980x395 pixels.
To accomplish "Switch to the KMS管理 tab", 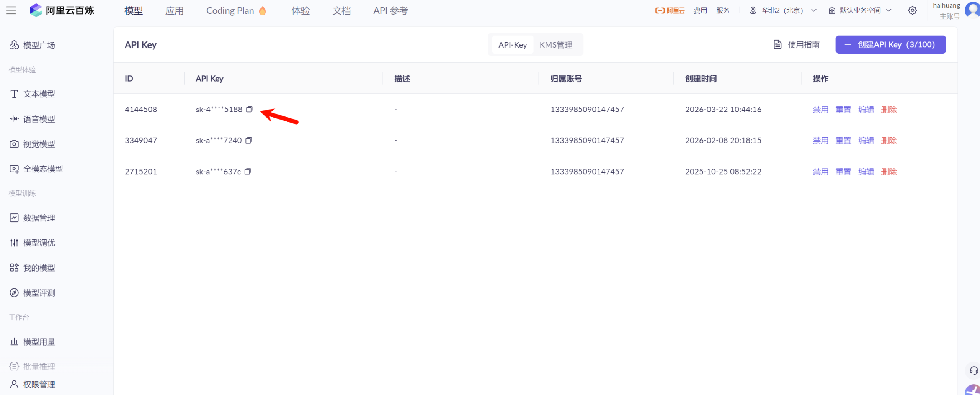I will 556,44.
